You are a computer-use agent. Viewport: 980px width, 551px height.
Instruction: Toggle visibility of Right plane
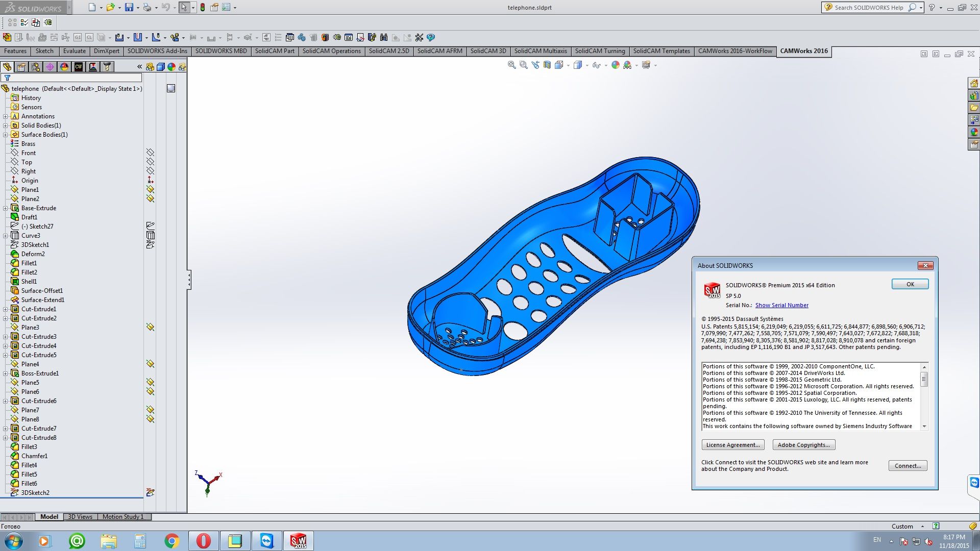pos(151,171)
